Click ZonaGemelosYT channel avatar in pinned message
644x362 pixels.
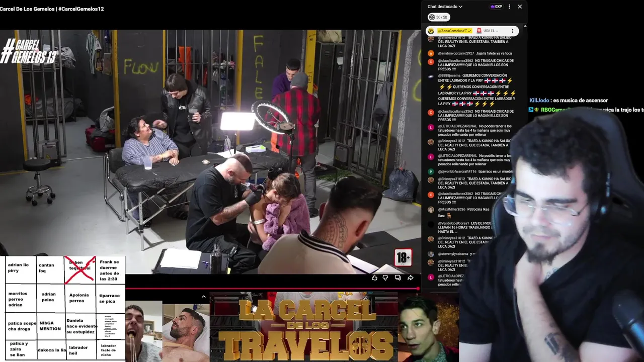431,31
